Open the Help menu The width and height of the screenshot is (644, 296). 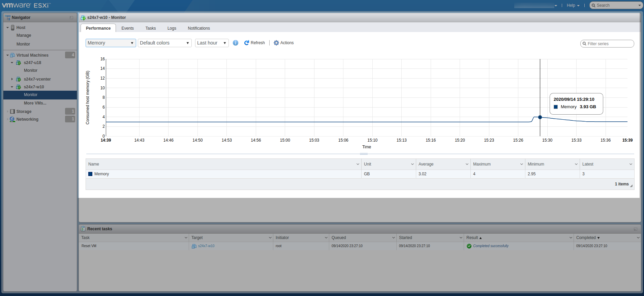tap(573, 5)
